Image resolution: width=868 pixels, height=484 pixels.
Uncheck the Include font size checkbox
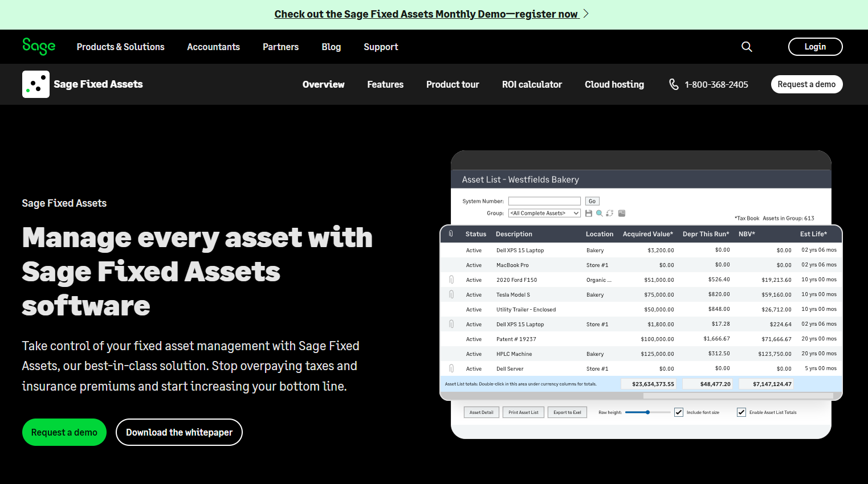click(679, 412)
